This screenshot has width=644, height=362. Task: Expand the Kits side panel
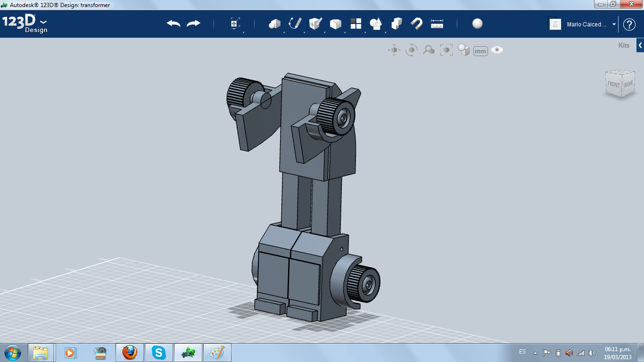640,46
